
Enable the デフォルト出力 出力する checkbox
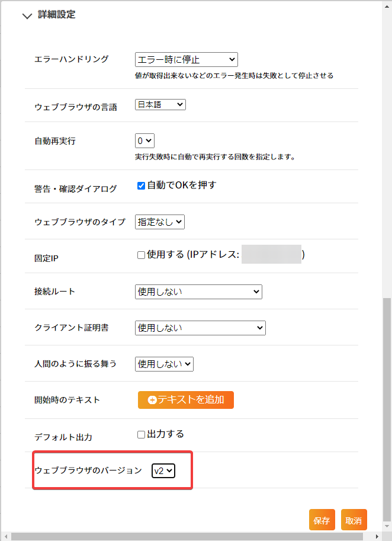point(141,435)
